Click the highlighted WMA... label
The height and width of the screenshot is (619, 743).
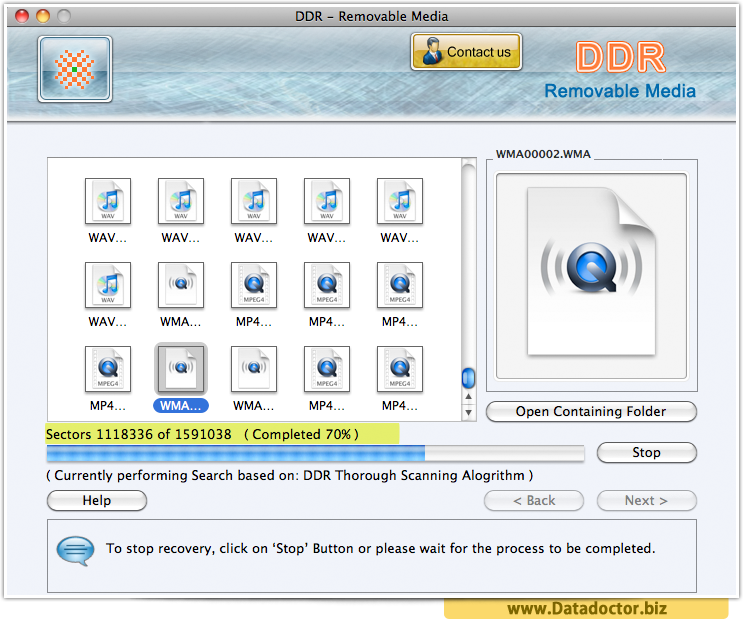click(x=181, y=406)
